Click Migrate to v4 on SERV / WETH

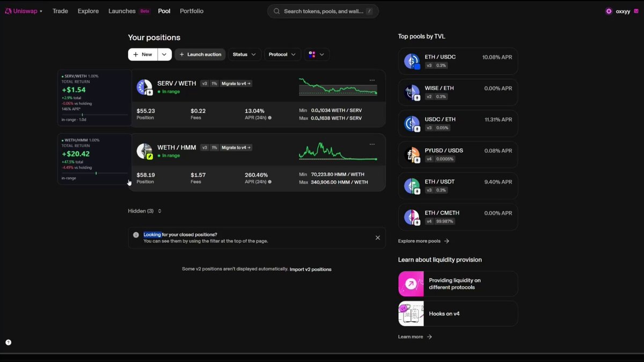click(x=236, y=84)
